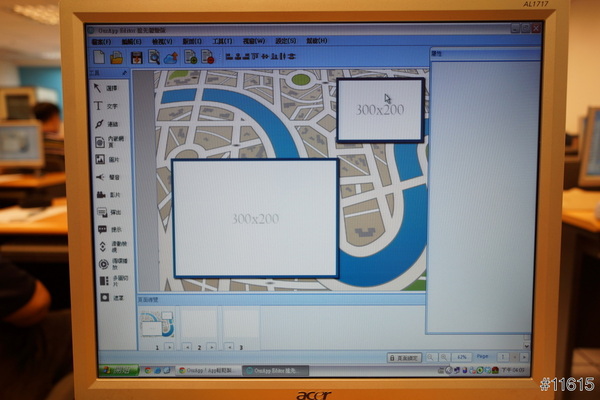Save with the floppy disk icon
This screenshot has height=400, width=600.
pyautogui.click(x=137, y=57)
